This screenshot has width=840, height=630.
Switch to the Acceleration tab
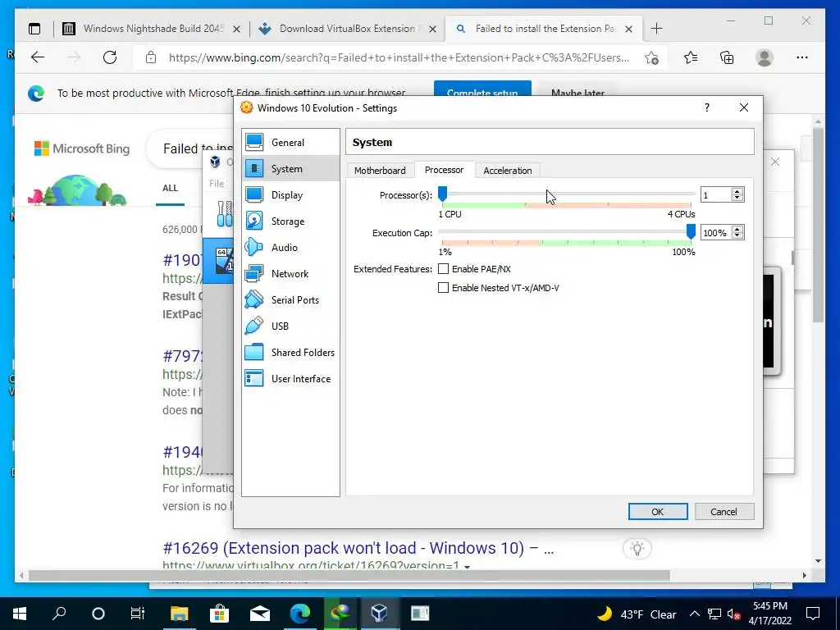pos(507,171)
